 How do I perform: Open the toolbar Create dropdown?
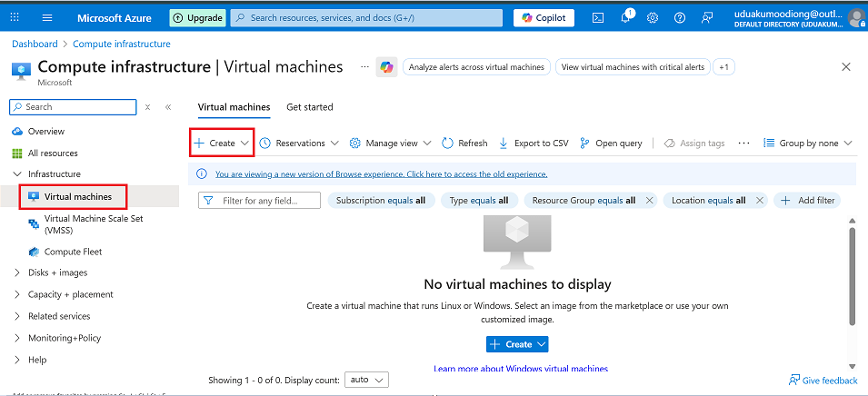coord(222,144)
